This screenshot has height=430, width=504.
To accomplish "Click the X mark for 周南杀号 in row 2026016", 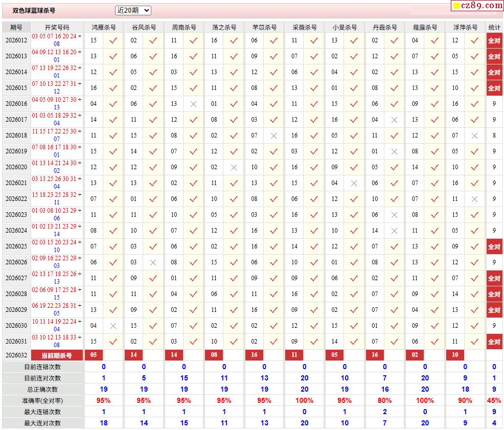I will coord(193,104).
